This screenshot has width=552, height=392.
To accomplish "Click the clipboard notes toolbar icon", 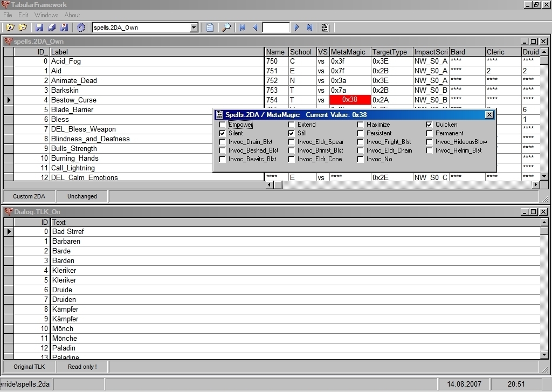I will click(x=210, y=27).
